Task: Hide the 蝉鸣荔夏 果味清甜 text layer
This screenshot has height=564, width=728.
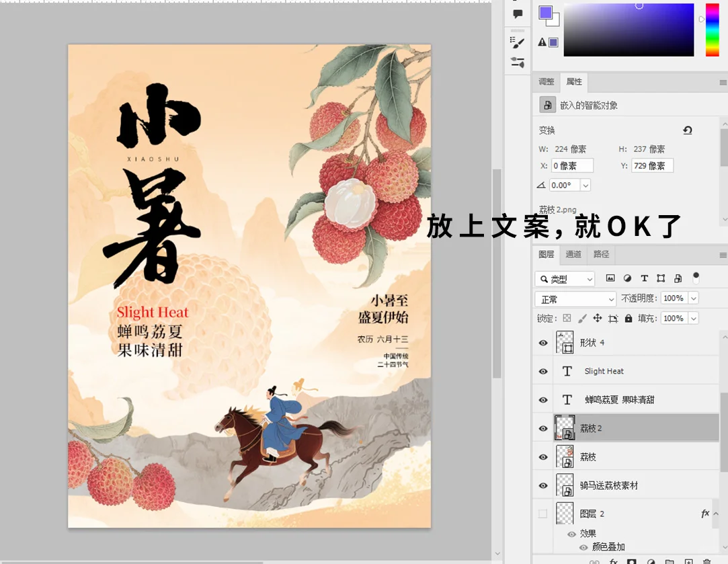Action: [542, 400]
